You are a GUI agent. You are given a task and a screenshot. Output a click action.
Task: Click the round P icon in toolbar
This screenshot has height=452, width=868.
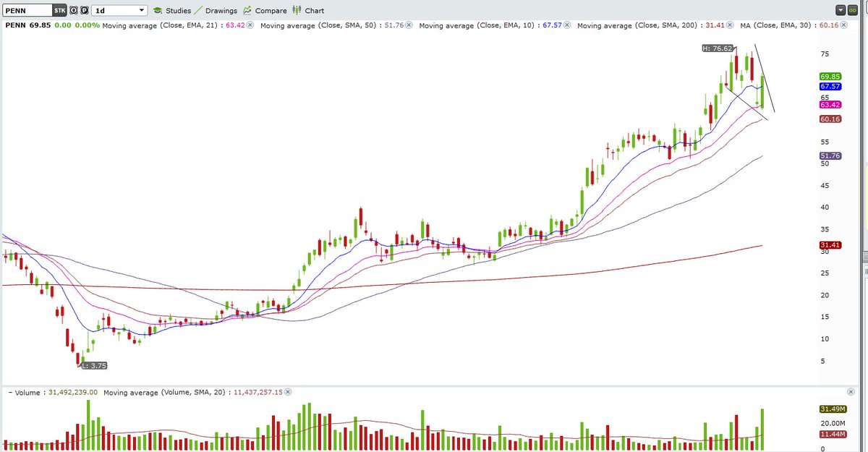[x=84, y=11]
